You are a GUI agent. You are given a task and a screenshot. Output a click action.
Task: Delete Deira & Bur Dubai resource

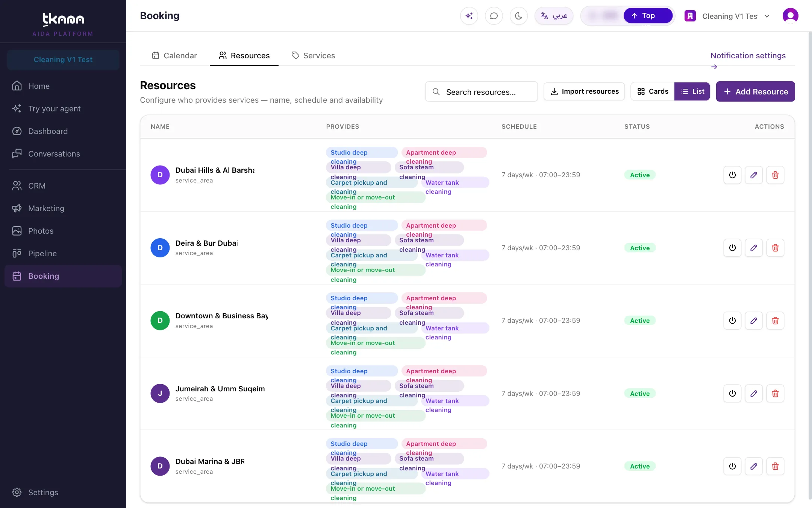[775, 248]
